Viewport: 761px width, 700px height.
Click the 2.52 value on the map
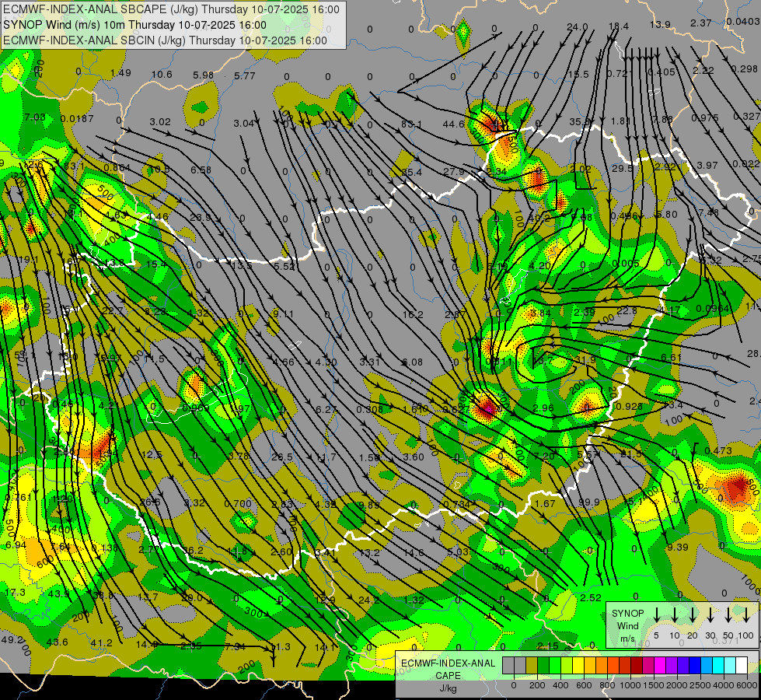(591, 597)
